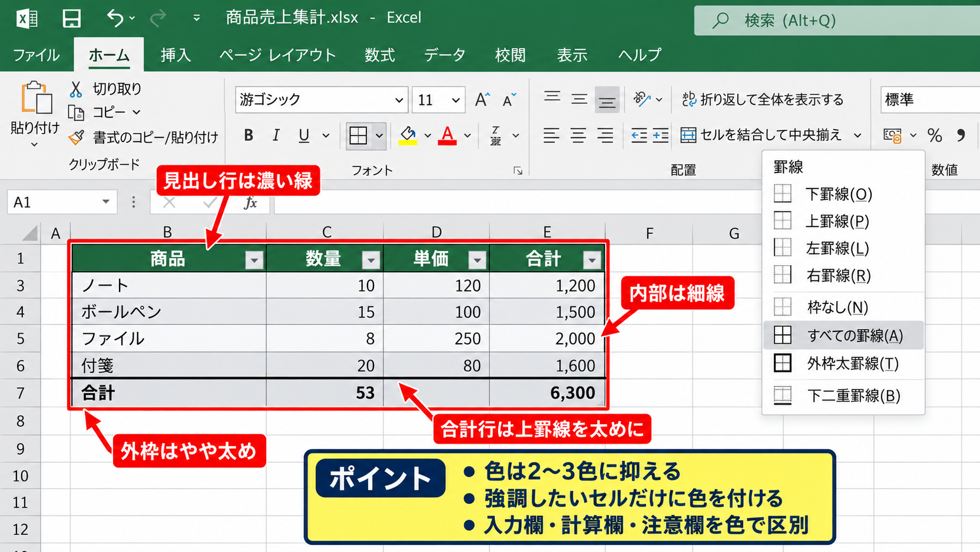Open the font color dropdown arrow
This screenshot has height=552, width=980.
(x=467, y=136)
